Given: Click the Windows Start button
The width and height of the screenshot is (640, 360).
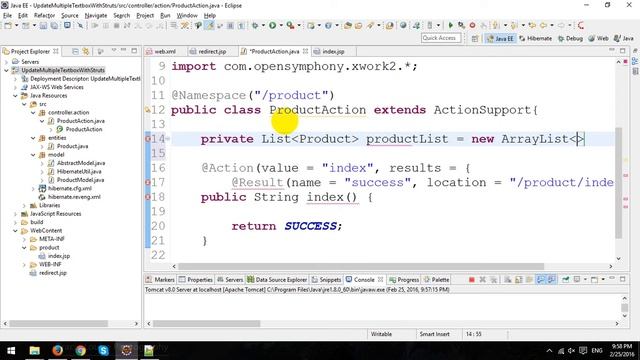Looking at the screenshot, I should 11,350.
